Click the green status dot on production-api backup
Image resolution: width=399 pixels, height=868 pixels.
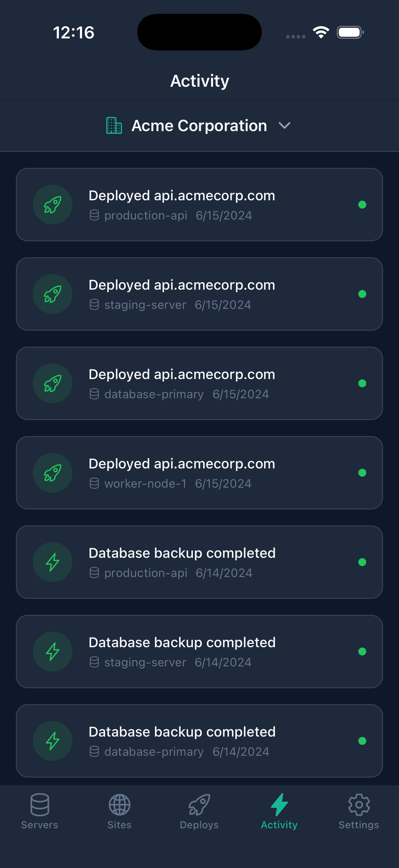362,562
